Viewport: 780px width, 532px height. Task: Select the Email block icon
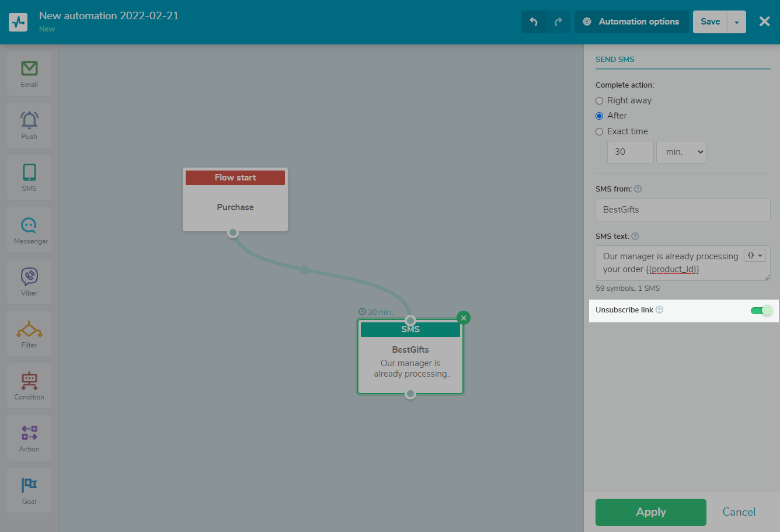pos(29,73)
